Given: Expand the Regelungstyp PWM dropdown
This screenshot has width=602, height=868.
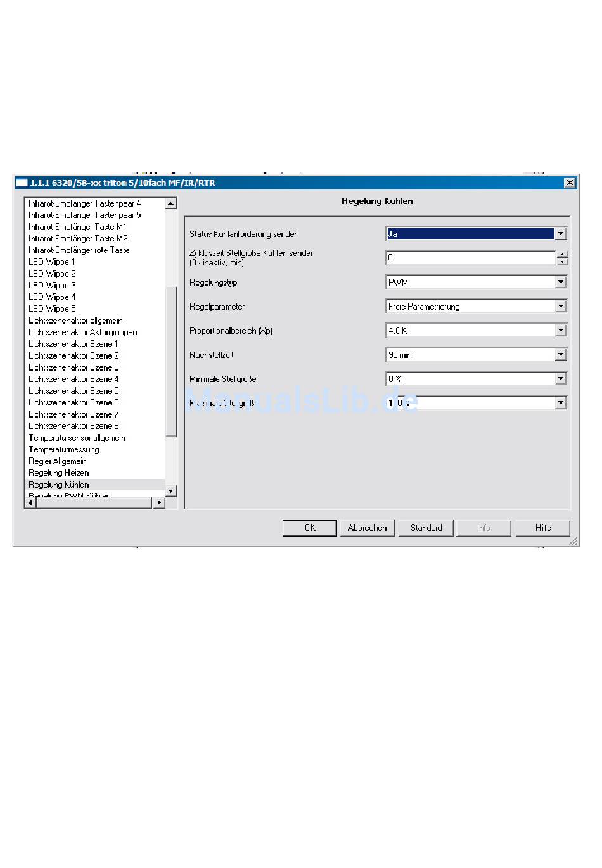Looking at the screenshot, I should click(x=561, y=282).
